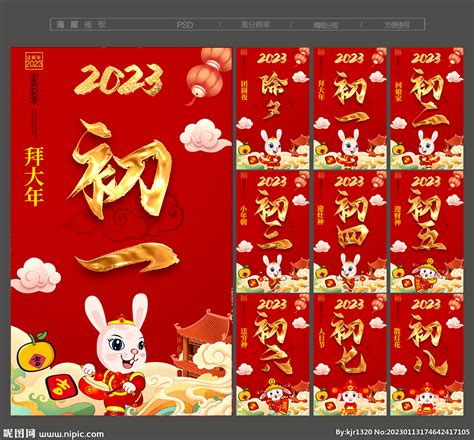Image resolution: width=474 pixels, height=440 pixels.
Task: Click the "海报模板" header label
Action: pos(81,25)
